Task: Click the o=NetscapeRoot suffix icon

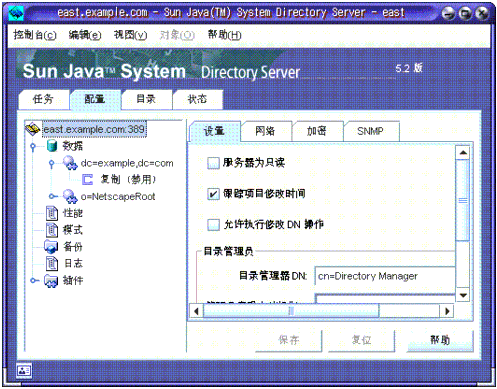Action: pyautogui.click(x=70, y=196)
